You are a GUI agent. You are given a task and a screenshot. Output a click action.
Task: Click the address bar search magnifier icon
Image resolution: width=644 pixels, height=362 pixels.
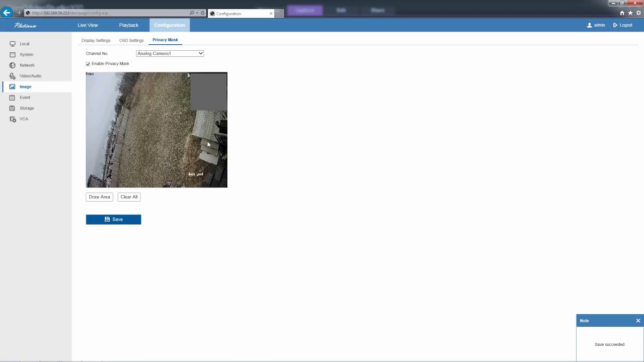coord(192,13)
